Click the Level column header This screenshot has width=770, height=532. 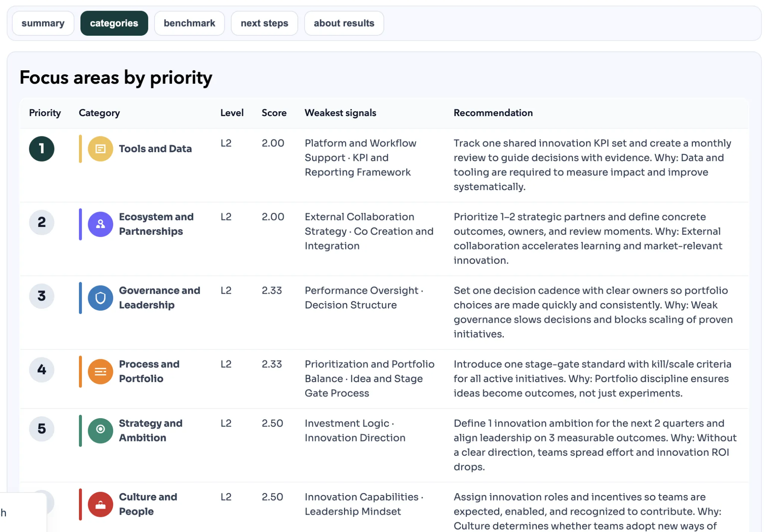coord(232,113)
